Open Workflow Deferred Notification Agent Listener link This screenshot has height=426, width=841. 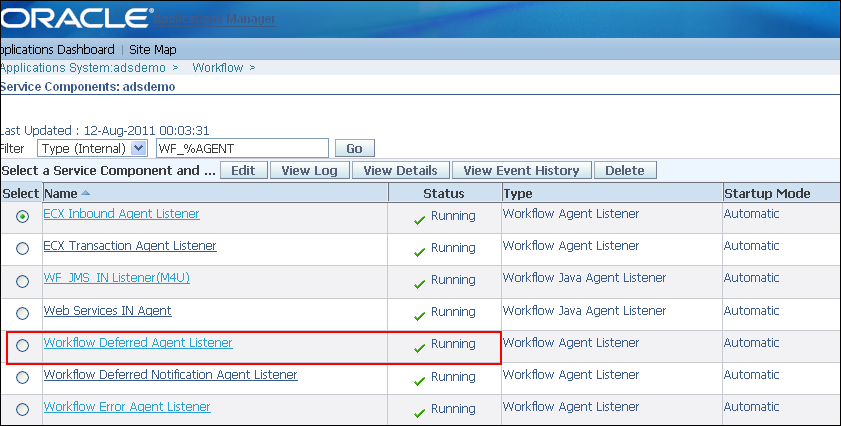pyautogui.click(x=170, y=375)
